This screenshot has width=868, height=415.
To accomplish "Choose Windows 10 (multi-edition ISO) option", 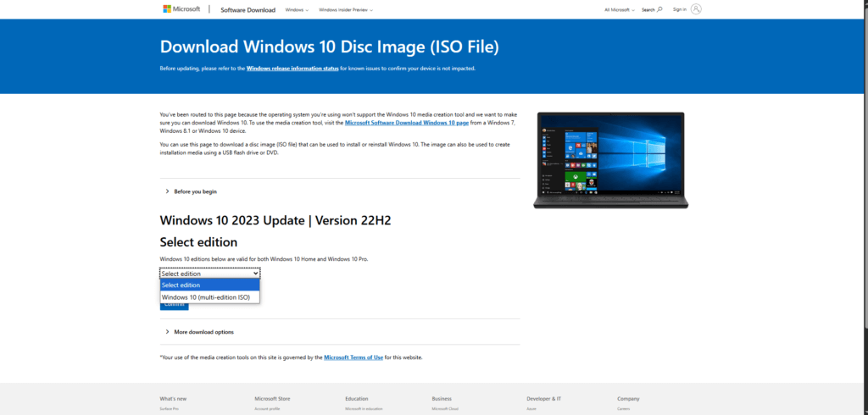I will [210, 297].
